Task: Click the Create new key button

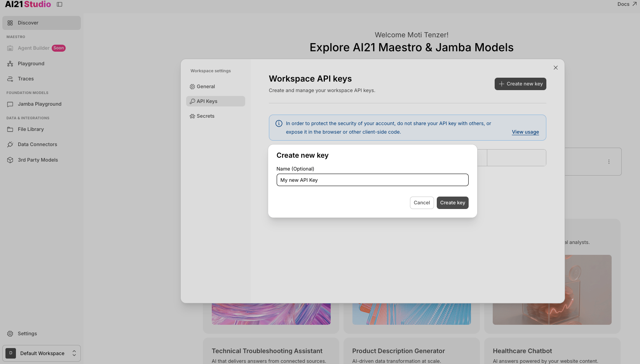Action: pyautogui.click(x=520, y=84)
